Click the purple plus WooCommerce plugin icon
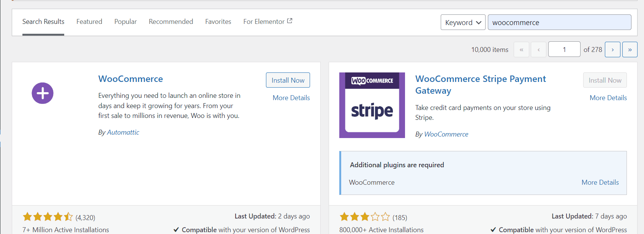 pos(43,93)
